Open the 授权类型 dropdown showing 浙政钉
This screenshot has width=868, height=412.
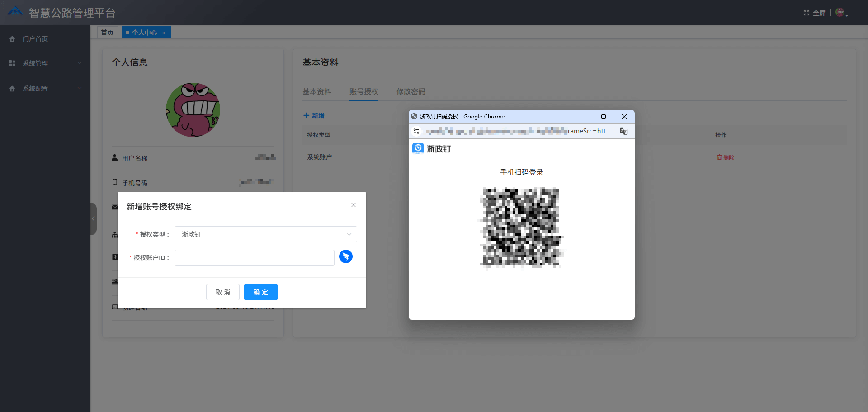265,234
